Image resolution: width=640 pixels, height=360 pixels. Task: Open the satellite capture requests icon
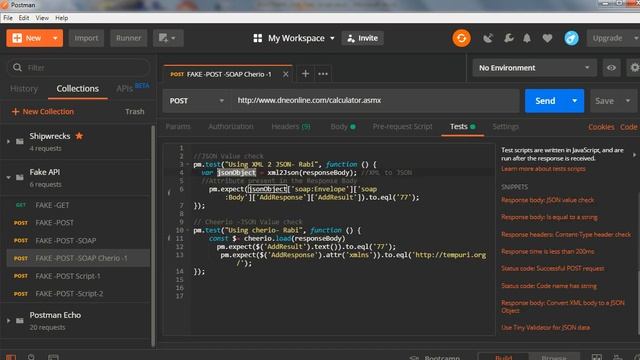point(488,38)
